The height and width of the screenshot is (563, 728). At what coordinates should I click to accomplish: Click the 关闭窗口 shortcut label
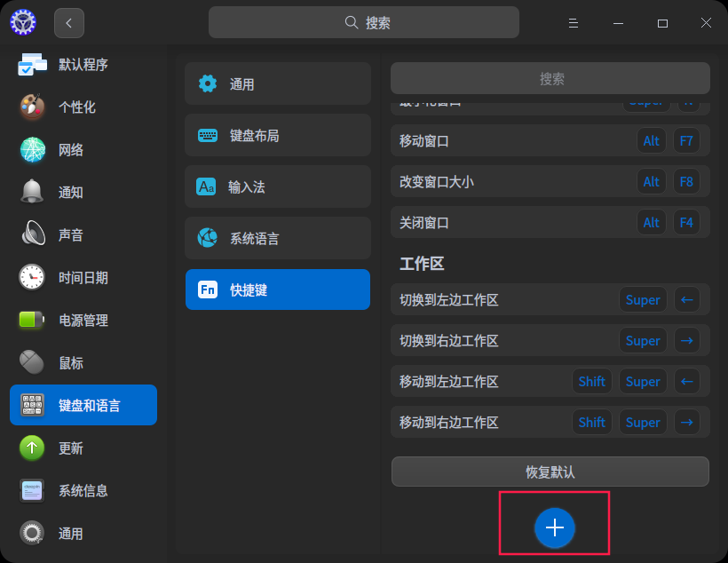click(423, 223)
